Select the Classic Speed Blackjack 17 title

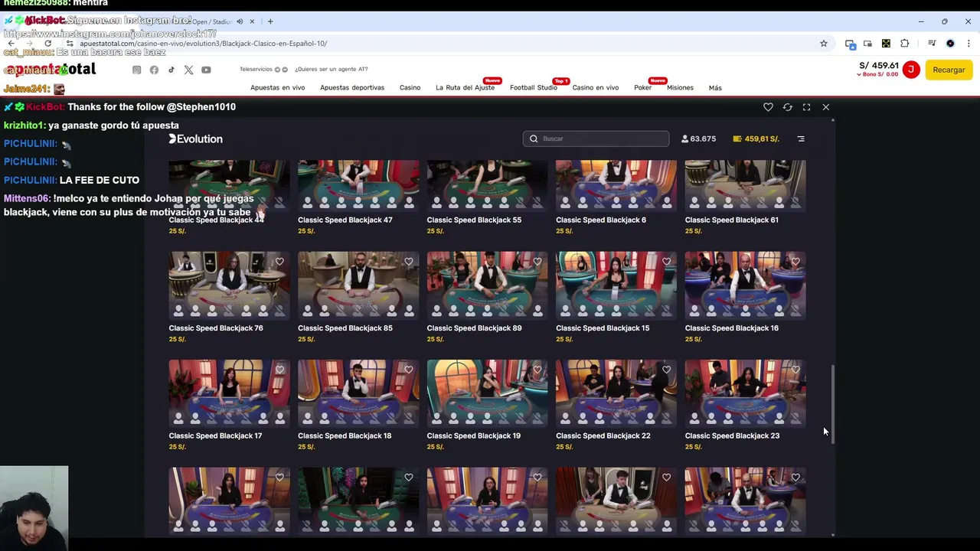[215, 435]
